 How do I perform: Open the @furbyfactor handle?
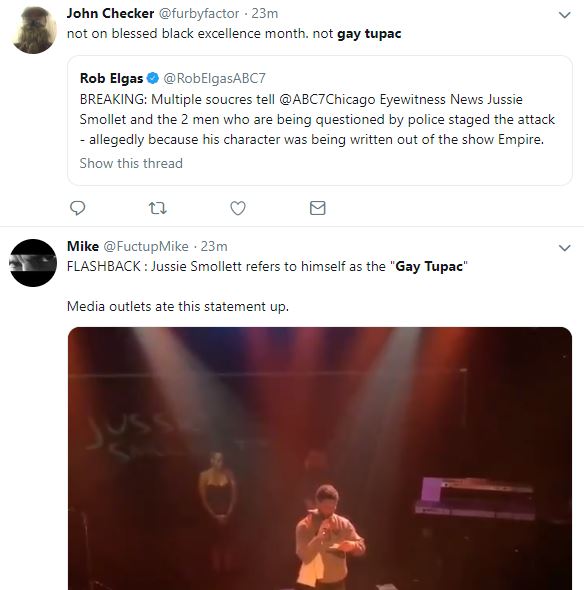pos(199,14)
